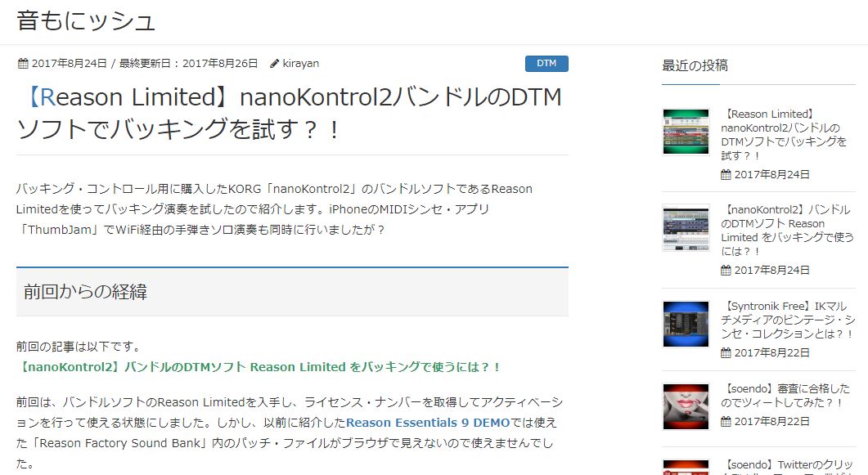Click calendar icon under the first sidebar Reason Limited post
This screenshot has width=868, height=475.
726,175
